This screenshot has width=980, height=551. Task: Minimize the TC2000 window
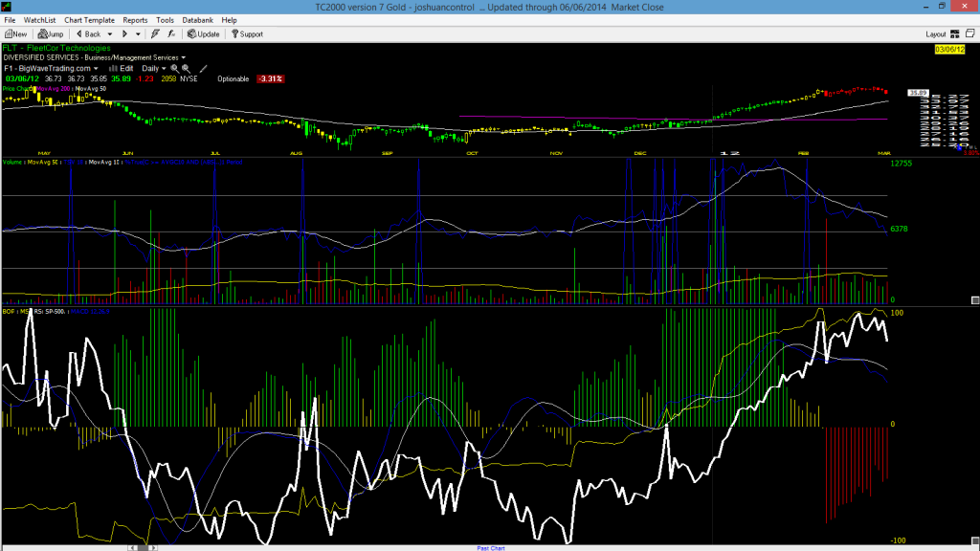click(925, 7)
